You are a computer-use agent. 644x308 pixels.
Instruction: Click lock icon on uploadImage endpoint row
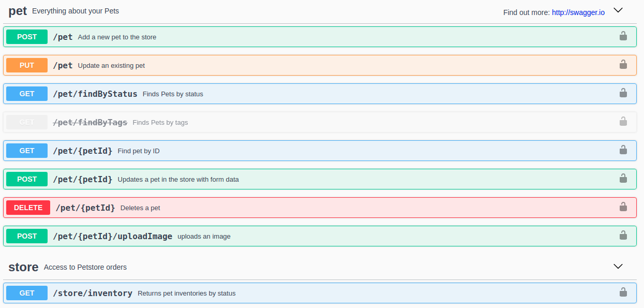pyautogui.click(x=623, y=236)
